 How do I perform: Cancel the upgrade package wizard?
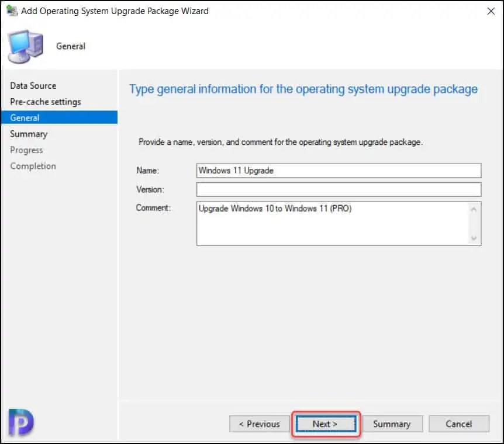tap(458, 424)
